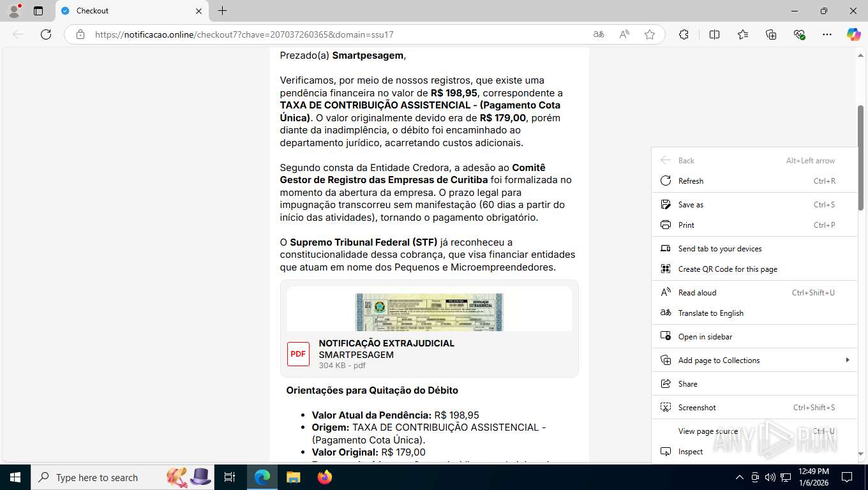868x490 pixels.
Task: Click scrollbar up arrow
Action: [860, 55]
